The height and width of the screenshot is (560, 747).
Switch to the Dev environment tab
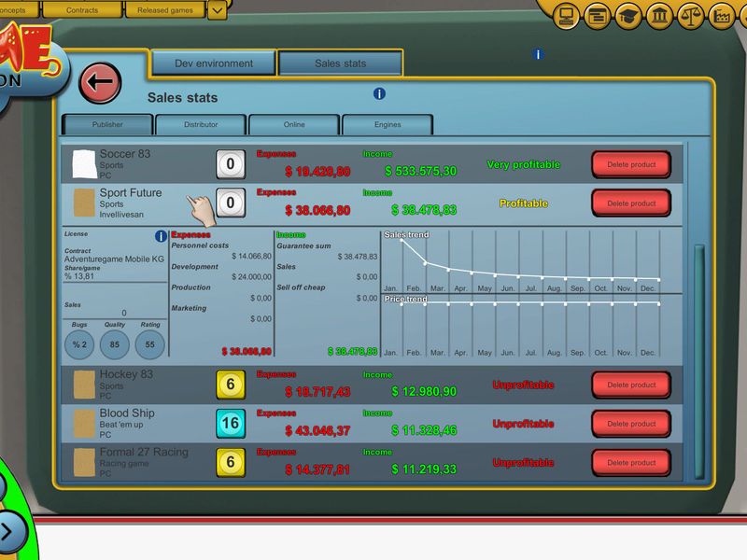click(x=214, y=63)
